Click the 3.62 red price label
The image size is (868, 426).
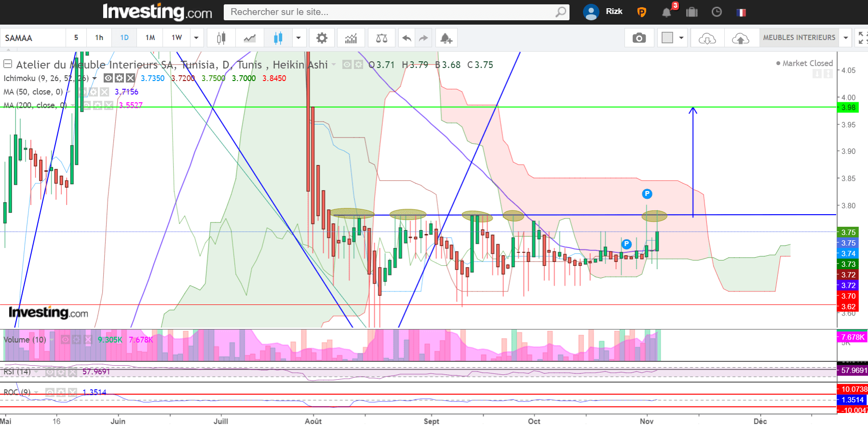[848, 306]
